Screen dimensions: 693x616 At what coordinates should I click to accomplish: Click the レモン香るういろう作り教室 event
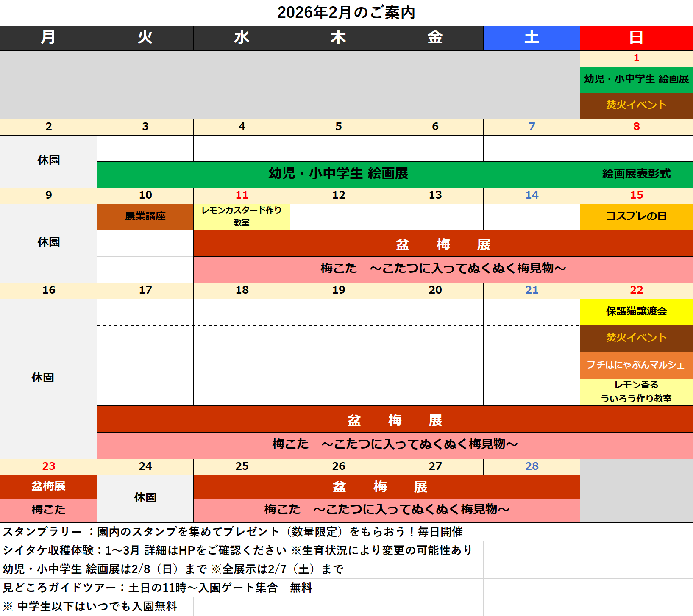tap(636, 392)
